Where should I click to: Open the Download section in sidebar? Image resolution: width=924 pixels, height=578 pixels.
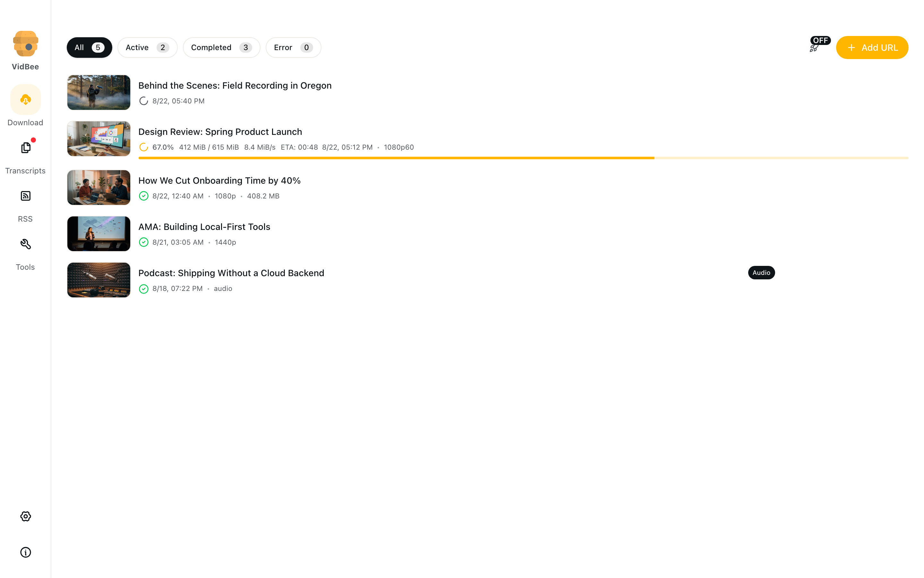point(26,100)
